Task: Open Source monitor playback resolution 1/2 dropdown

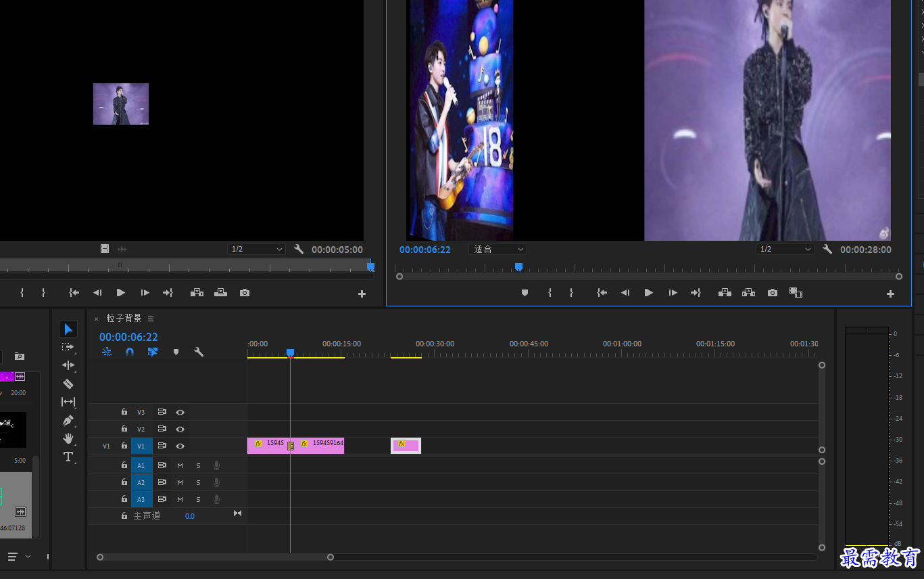Action: click(257, 250)
